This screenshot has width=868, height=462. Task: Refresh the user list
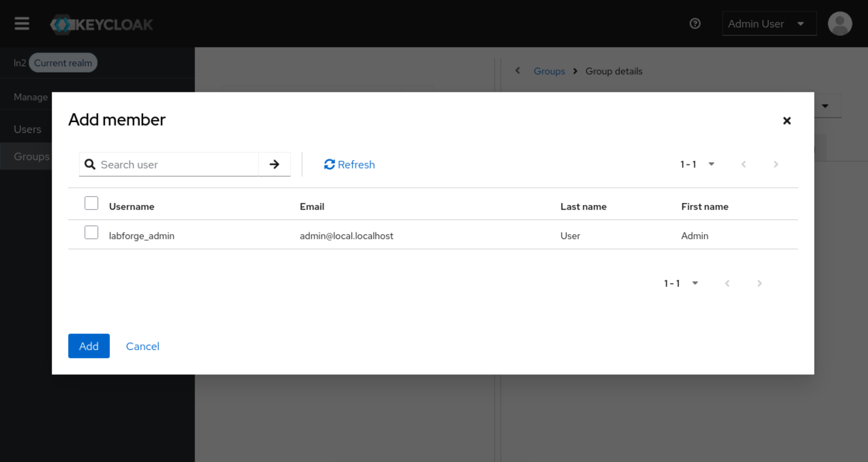(x=349, y=164)
